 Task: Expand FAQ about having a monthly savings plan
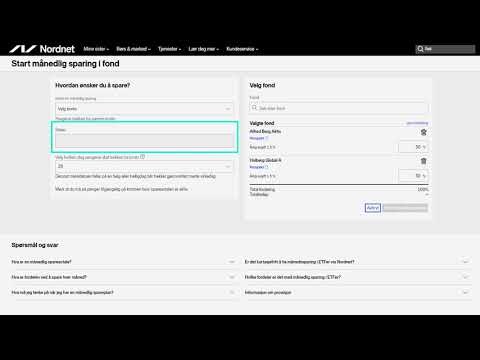pos(123,292)
